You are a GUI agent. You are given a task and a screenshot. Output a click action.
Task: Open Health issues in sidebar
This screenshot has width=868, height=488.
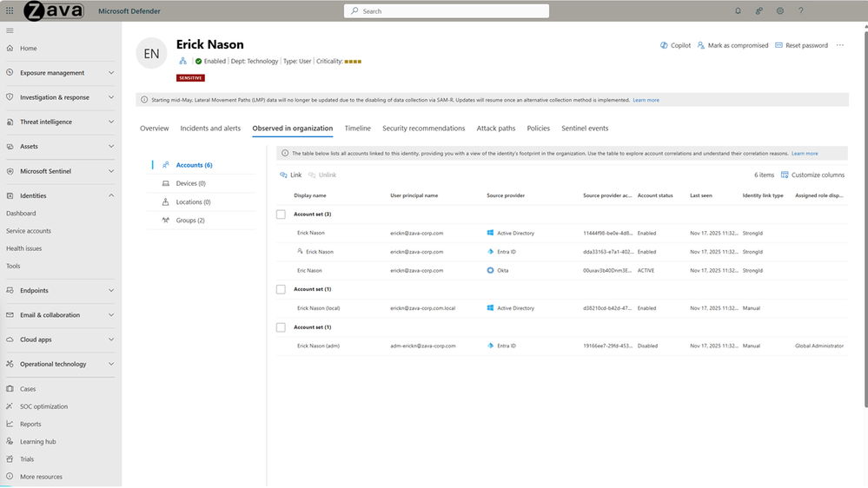tap(23, 248)
